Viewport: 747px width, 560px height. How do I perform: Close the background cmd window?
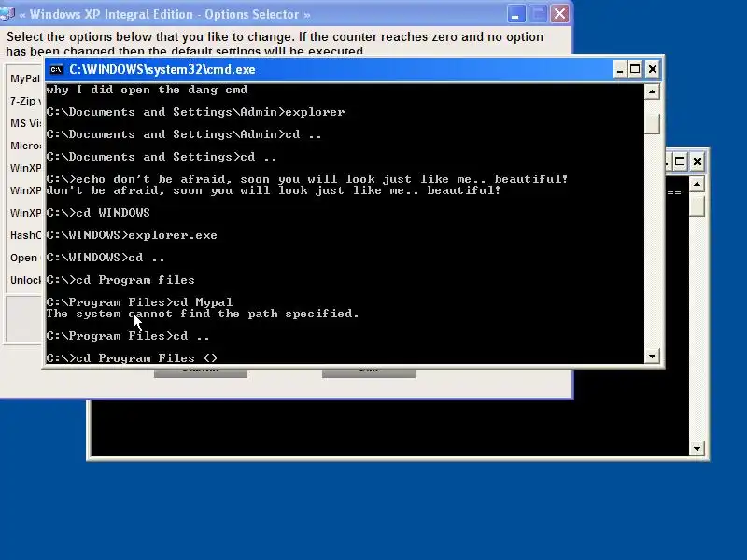tap(697, 161)
